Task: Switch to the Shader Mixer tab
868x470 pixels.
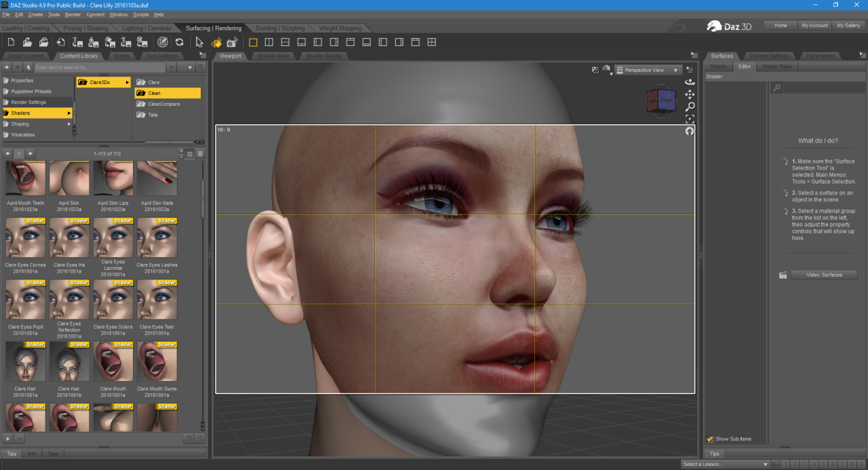Action: click(273, 56)
